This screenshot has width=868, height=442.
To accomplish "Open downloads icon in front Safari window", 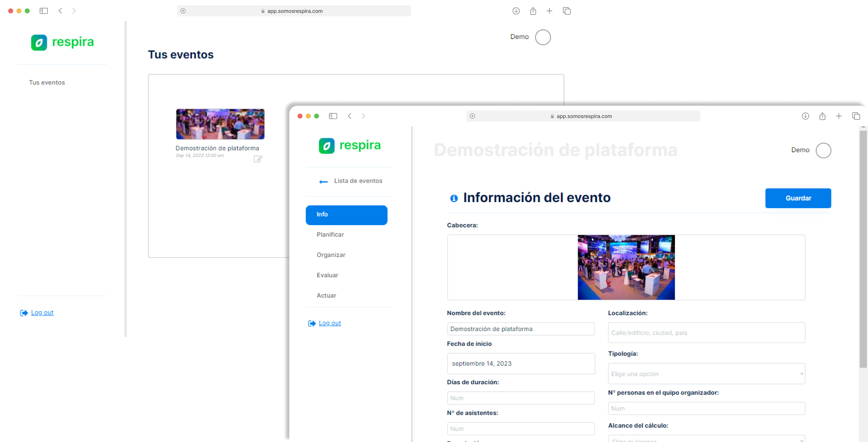I will (x=805, y=116).
